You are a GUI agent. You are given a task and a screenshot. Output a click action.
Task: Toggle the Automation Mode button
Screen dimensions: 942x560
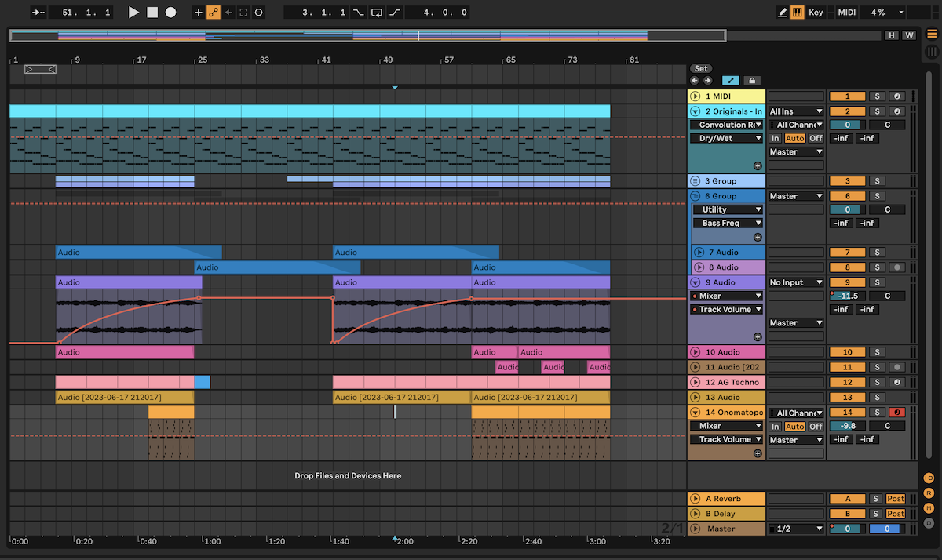(730, 80)
